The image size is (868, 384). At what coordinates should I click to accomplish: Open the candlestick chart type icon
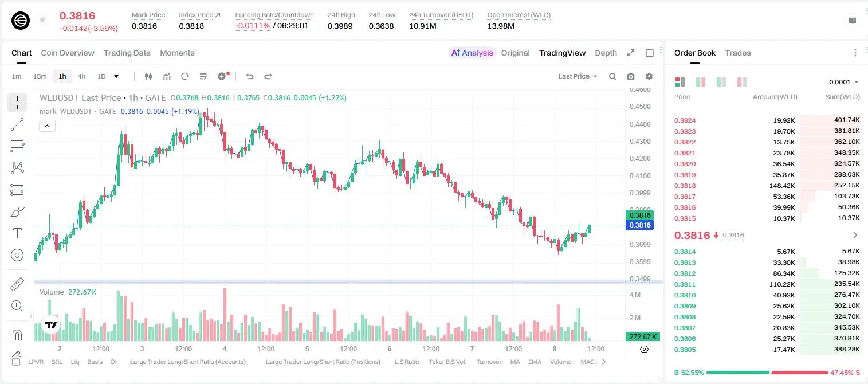(148, 76)
